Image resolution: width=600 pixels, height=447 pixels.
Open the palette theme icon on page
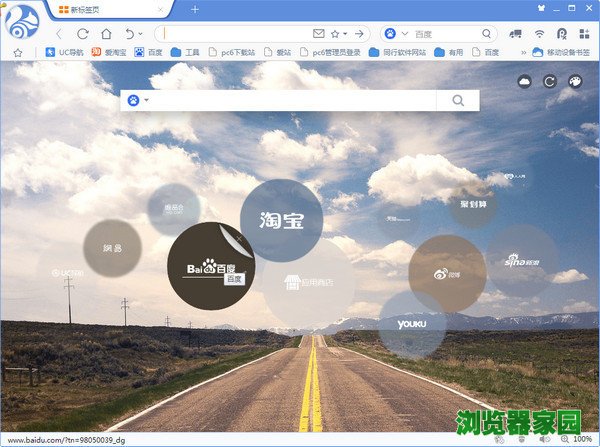tap(575, 82)
